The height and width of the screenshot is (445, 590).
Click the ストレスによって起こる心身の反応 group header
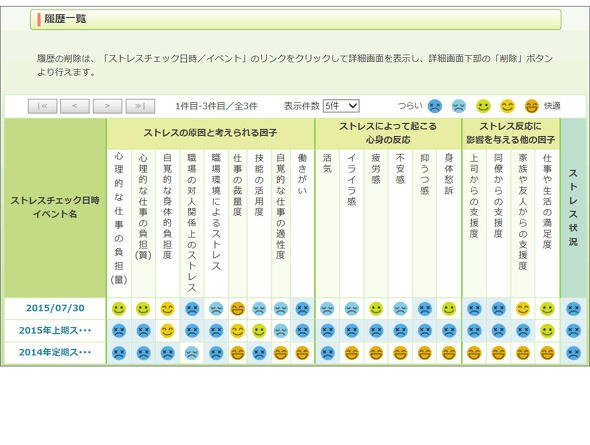pos(388,133)
